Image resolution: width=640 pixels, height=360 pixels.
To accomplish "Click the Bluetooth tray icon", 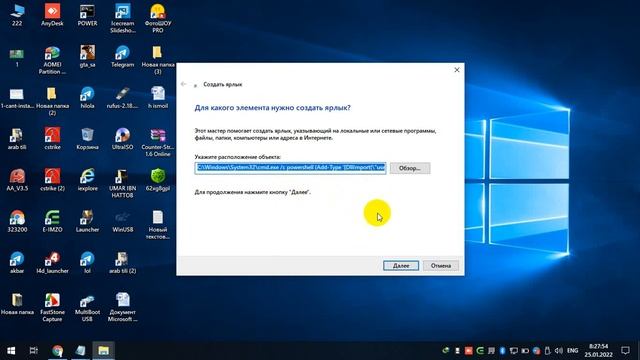I will coord(502,351).
